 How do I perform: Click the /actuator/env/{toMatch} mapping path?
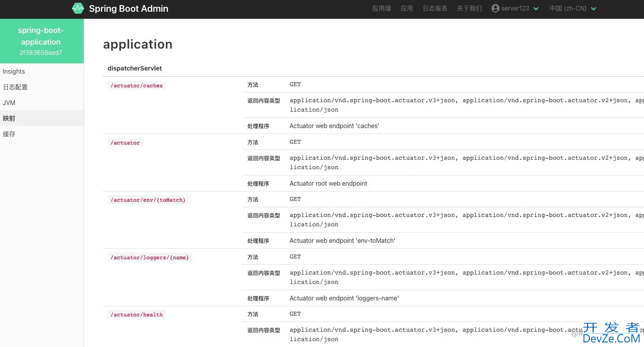coord(148,200)
